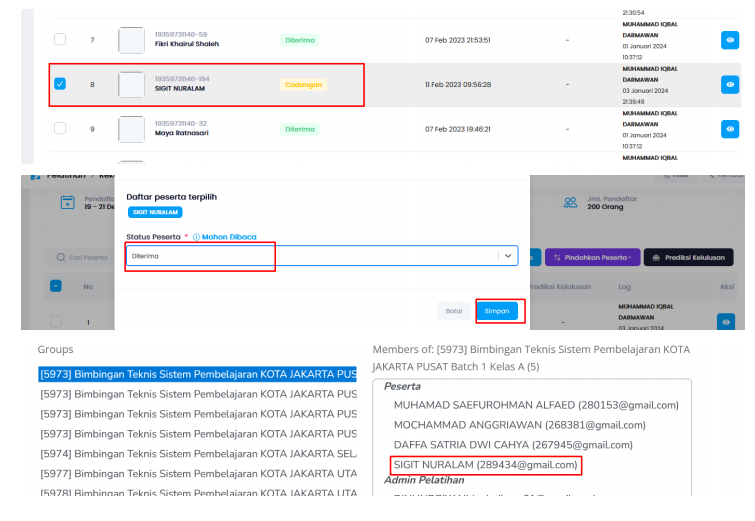
Task: Select the checkbox for Maya Ratnasari
Action: (60, 128)
